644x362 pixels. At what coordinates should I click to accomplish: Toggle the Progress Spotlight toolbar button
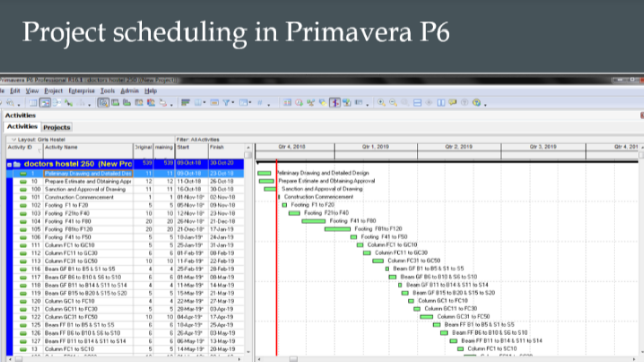pos(335,103)
